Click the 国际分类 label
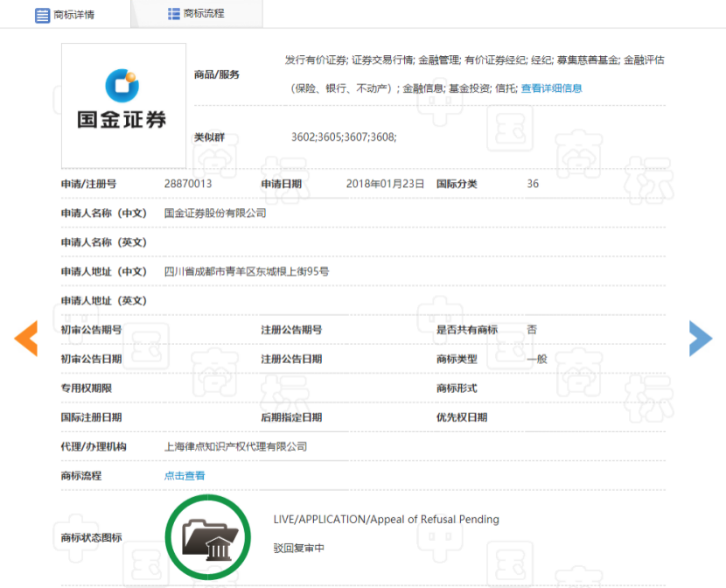 pyautogui.click(x=457, y=184)
